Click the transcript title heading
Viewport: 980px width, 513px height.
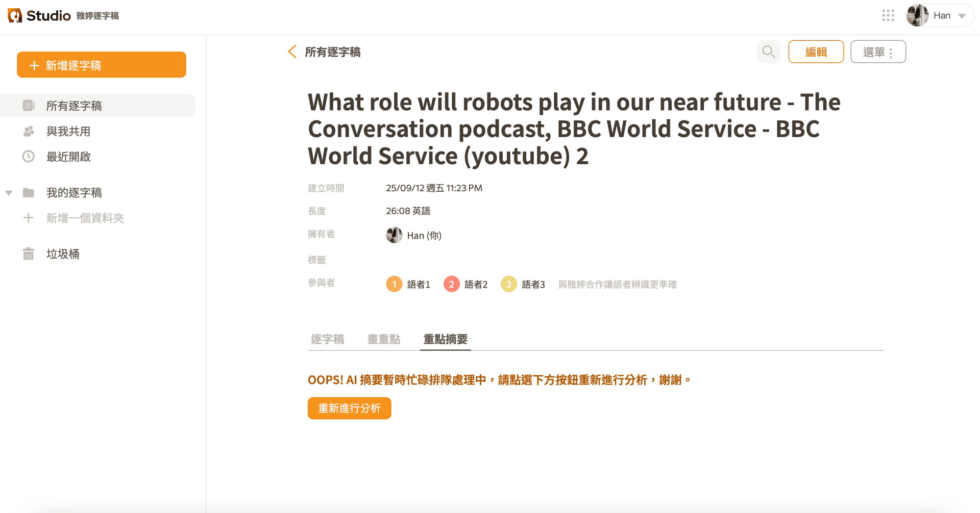(574, 129)
